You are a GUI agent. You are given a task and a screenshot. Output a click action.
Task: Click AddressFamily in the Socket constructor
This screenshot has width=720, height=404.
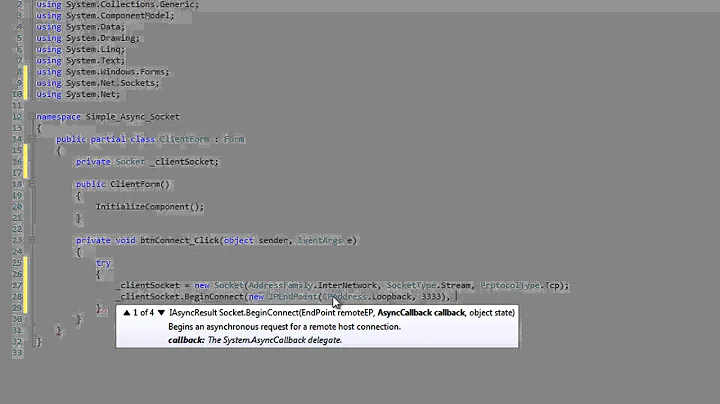tap(281, 285)
